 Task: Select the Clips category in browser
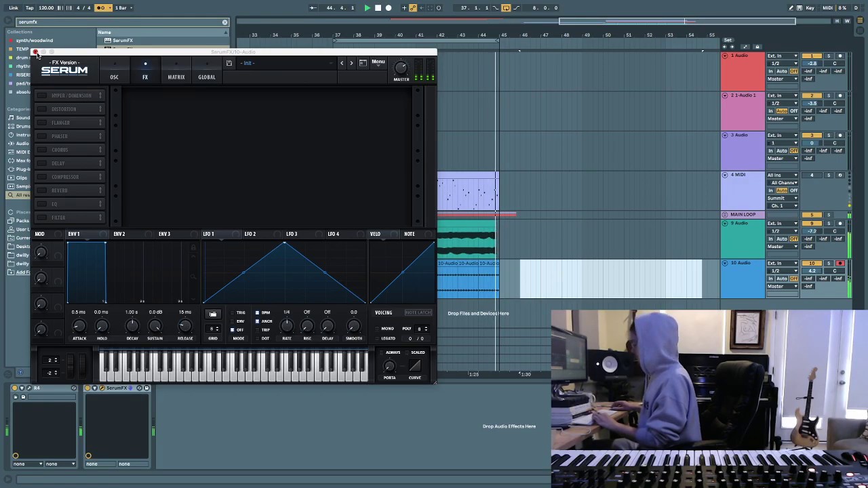coord(22,178)
